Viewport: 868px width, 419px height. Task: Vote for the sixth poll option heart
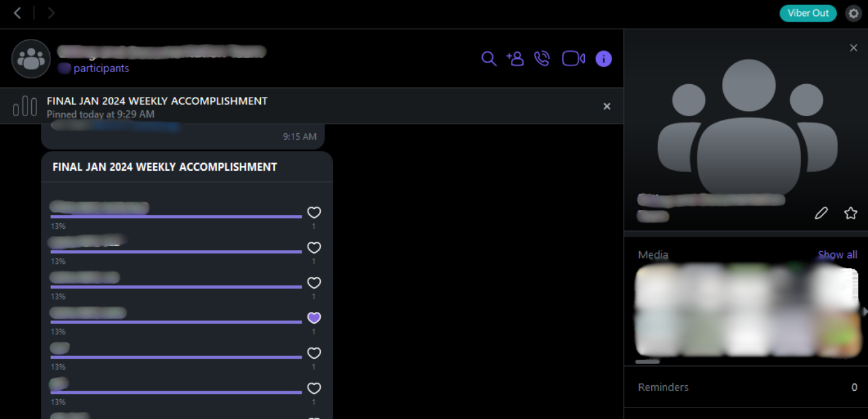(x=314, y=388)
